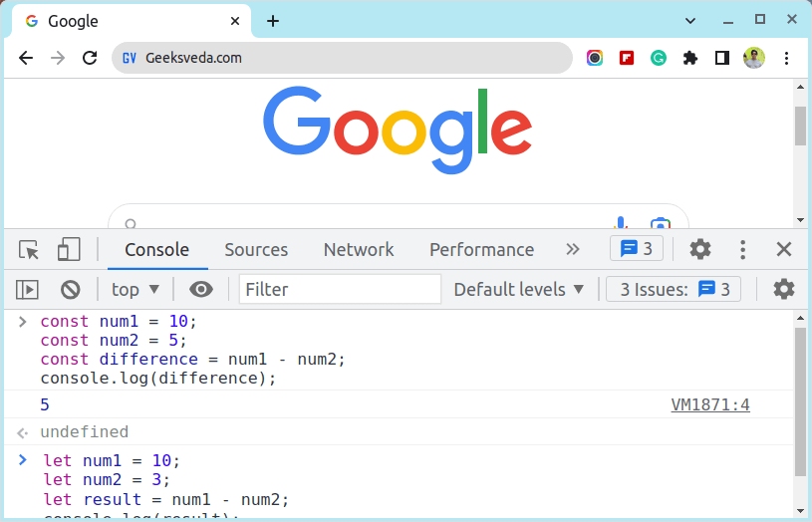
Task: Minimize the browser window
Action: [728, 21]
